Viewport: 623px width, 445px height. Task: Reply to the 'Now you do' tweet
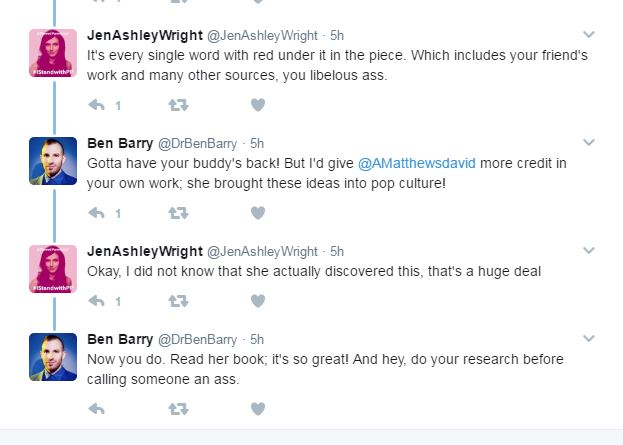coord(97,408)
